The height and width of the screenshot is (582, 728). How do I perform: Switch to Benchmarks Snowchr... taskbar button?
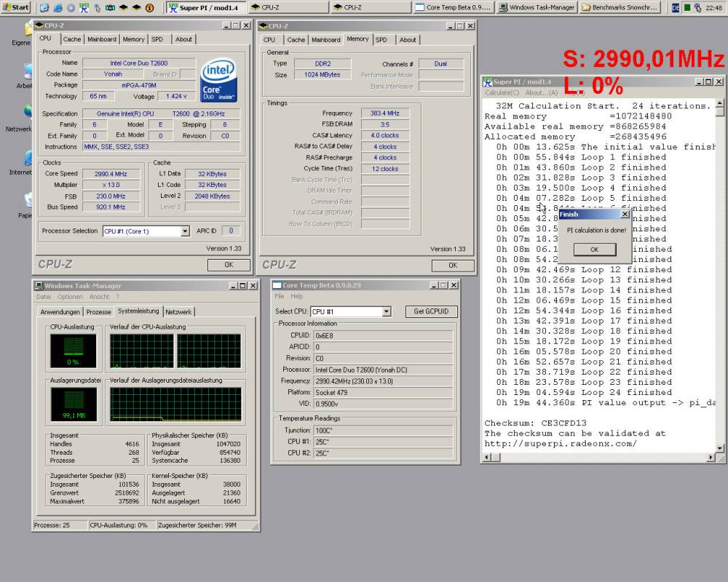(x=620, y=7)
